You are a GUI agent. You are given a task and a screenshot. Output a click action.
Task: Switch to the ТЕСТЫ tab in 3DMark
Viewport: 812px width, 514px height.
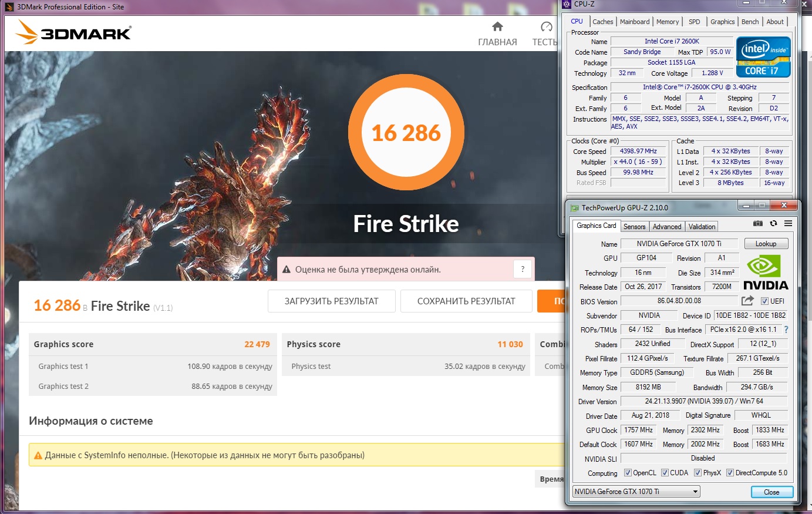[545, 34]
